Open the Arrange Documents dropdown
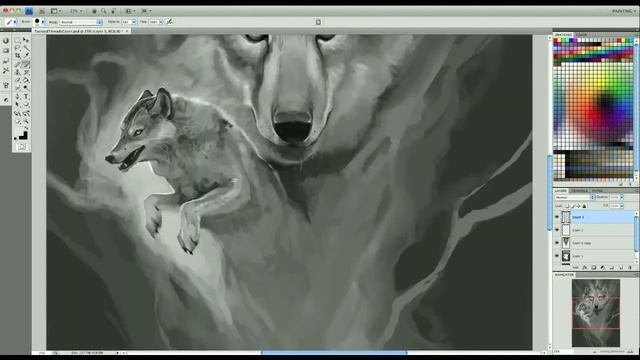640x360 pixels. point(130,11)
